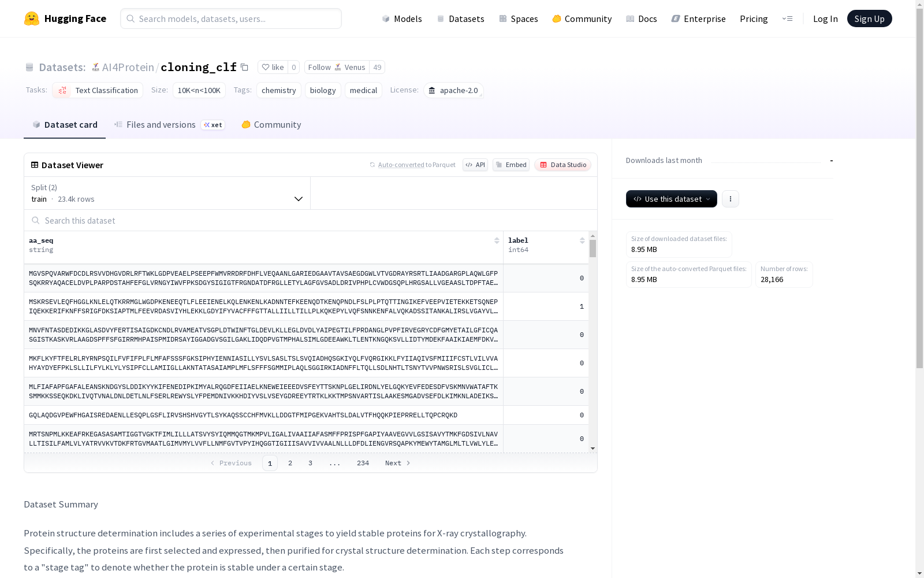Click the follower count 49
924x578 pixels.
377,67
